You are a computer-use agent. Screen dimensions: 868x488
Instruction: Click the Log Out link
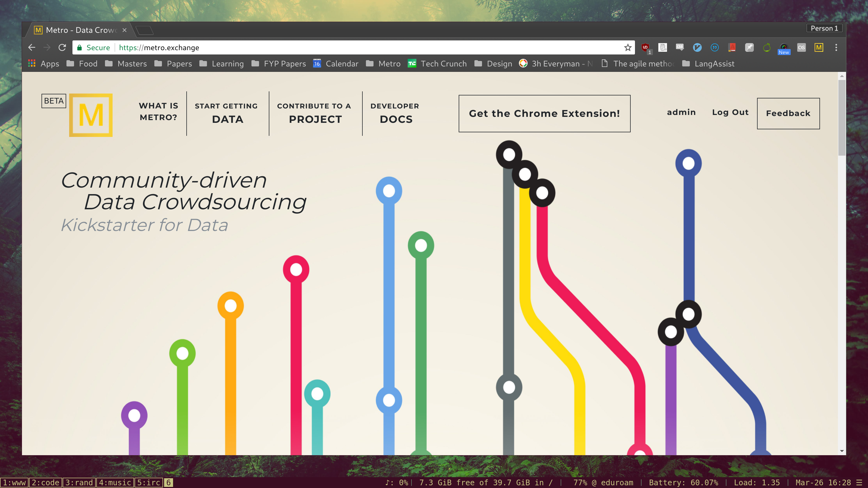(730, 113)
